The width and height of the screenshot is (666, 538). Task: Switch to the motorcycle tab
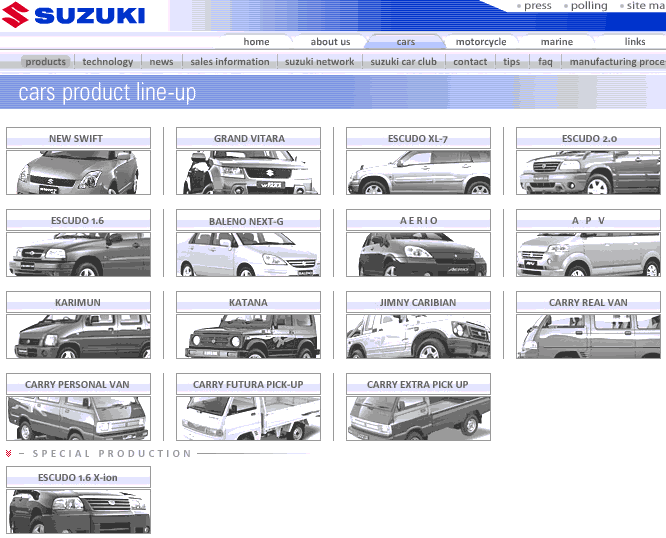pos(481,42)
